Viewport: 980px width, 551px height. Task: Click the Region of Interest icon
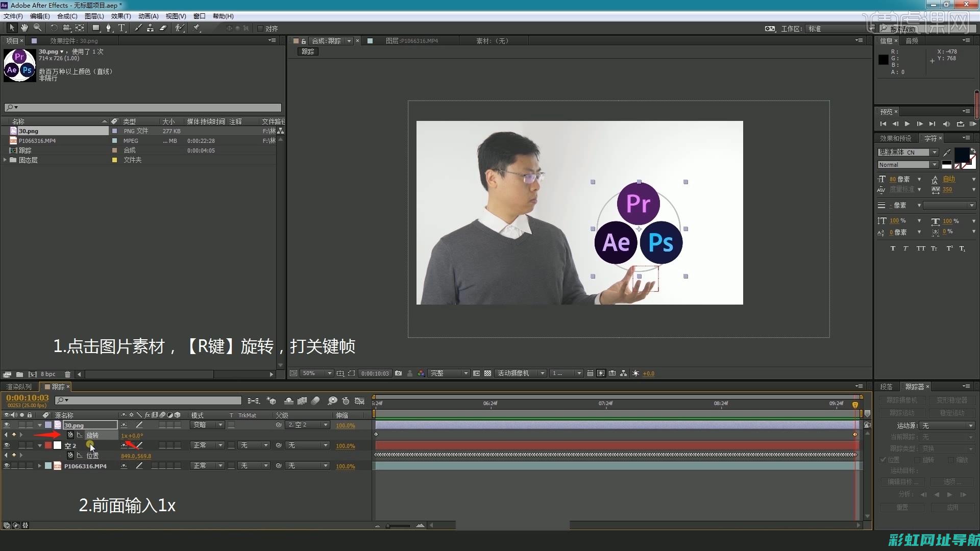476,373
